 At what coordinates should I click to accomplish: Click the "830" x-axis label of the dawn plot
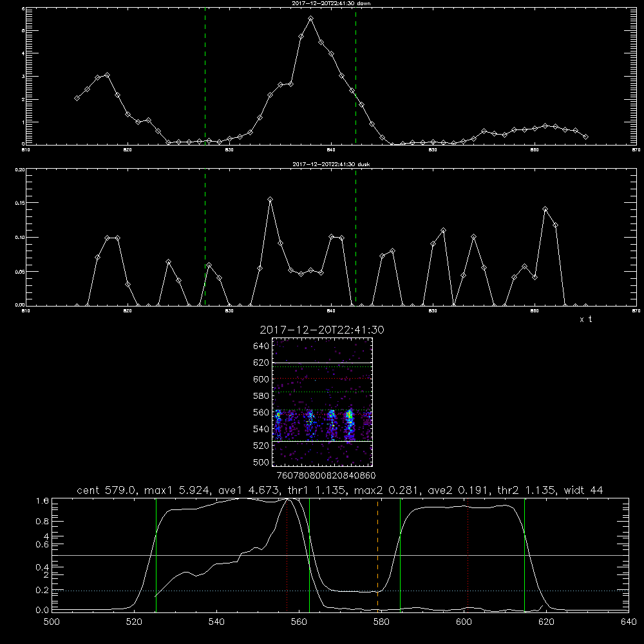[229, 150]
